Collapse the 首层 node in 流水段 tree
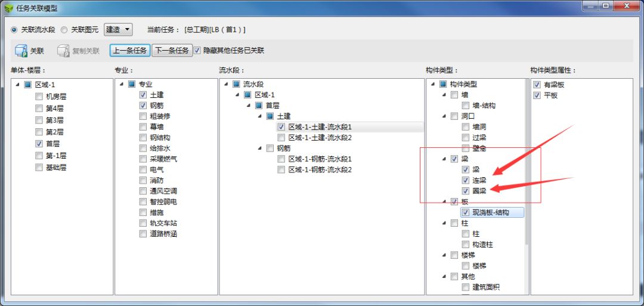The width and height of the screenshot is (644, 306). [x=249, y=106]
